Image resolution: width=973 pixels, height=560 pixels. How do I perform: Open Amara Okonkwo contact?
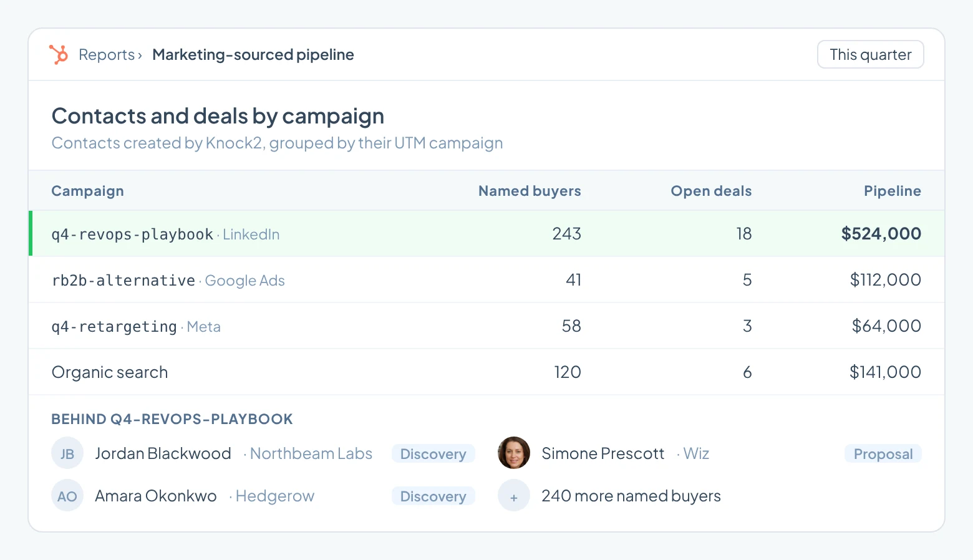pyautogui.click(x=156, y=496)
